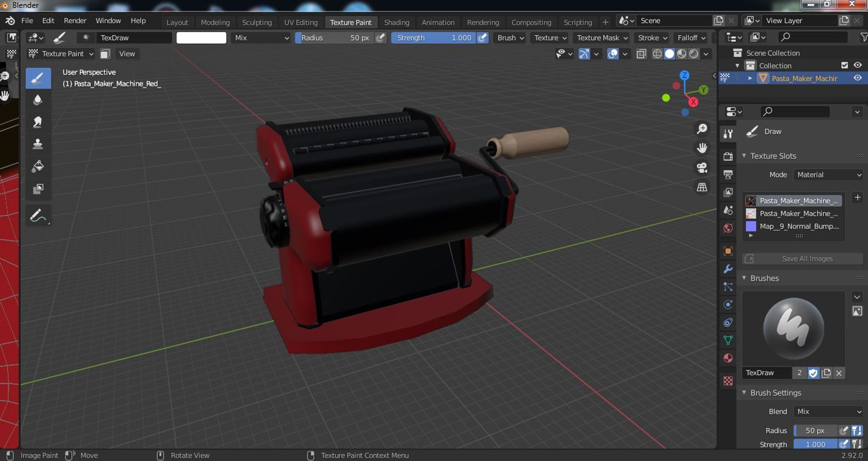Select the Clone stamp tool
The image size is (868, 461).
38,144
